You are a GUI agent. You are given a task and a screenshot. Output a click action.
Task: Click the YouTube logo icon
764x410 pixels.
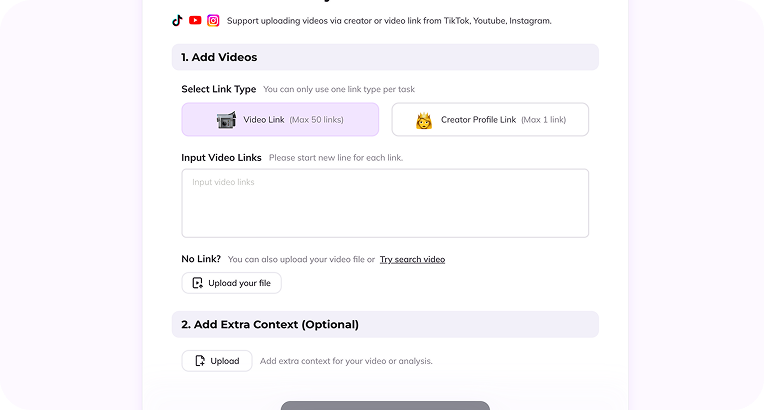point(195,20)
